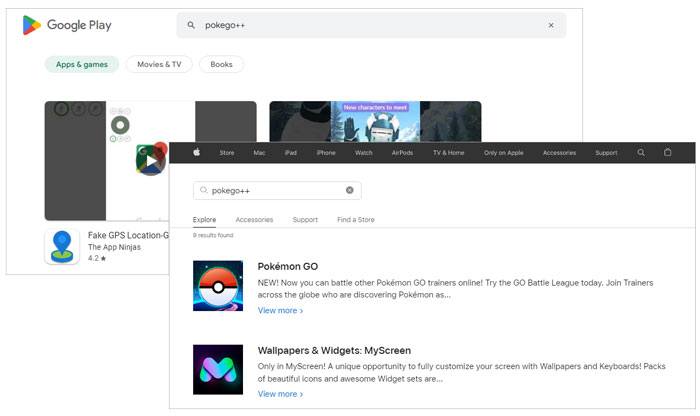
Task: Click View more under MyScreen
Action: [x=280, y=394]
